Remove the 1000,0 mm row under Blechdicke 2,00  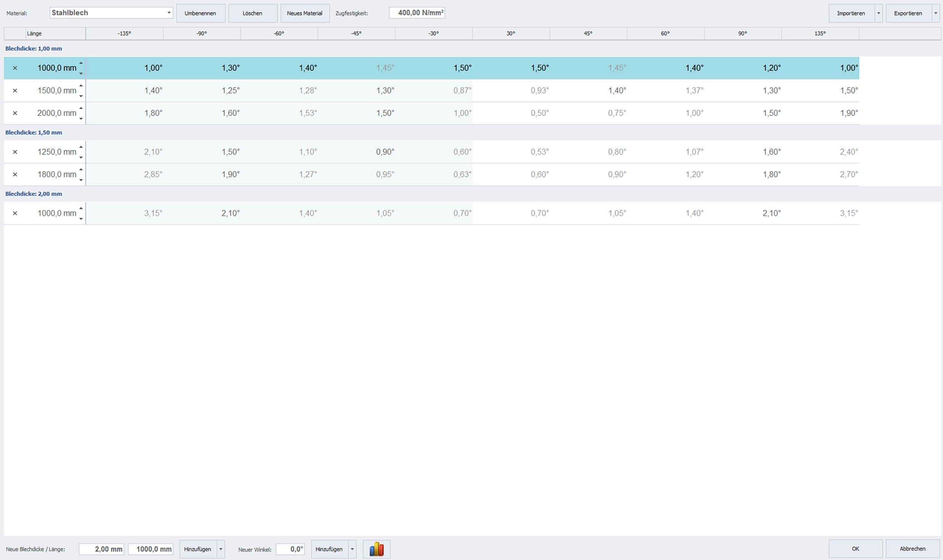click(x=15, y=214)
